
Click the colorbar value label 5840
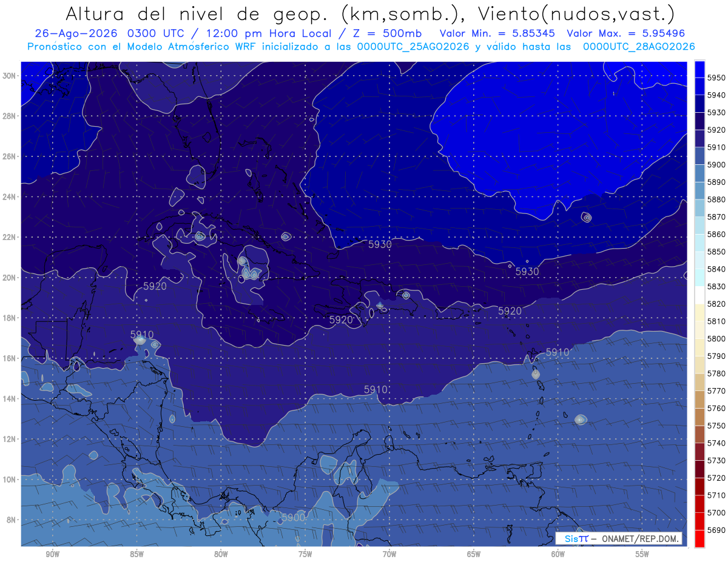tap(716, 269)
